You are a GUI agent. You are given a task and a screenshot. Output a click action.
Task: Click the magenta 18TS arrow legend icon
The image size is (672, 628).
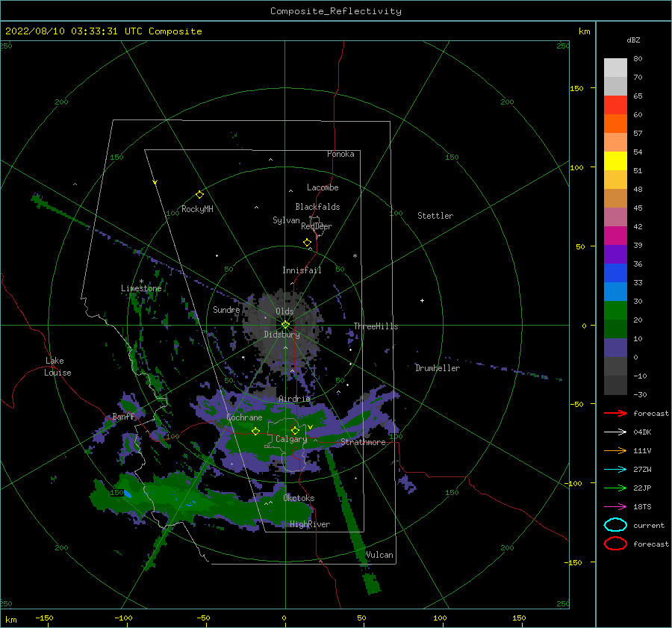click(x=615, y=507)
